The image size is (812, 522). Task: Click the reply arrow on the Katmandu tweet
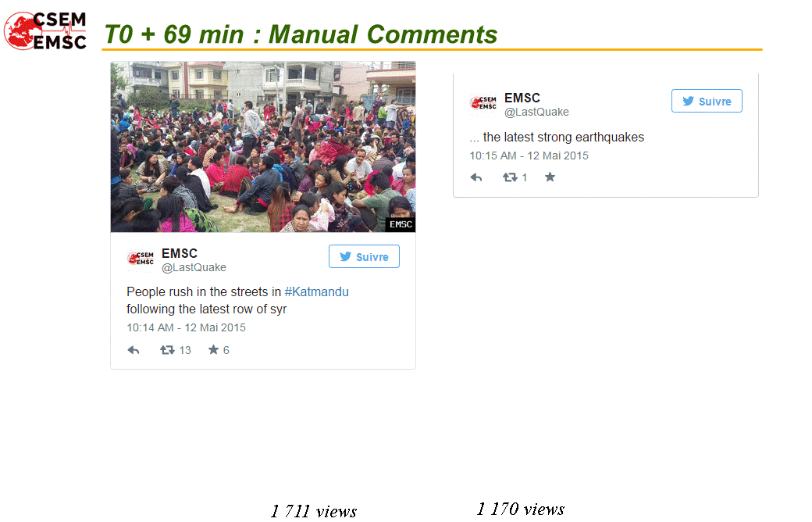[134, 350]
